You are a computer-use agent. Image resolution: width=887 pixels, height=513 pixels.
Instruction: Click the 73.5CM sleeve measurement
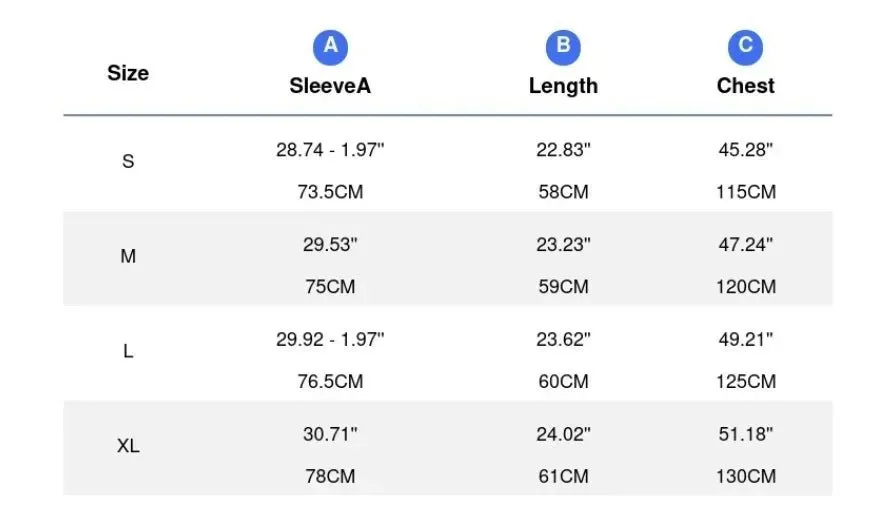[330, 192]
